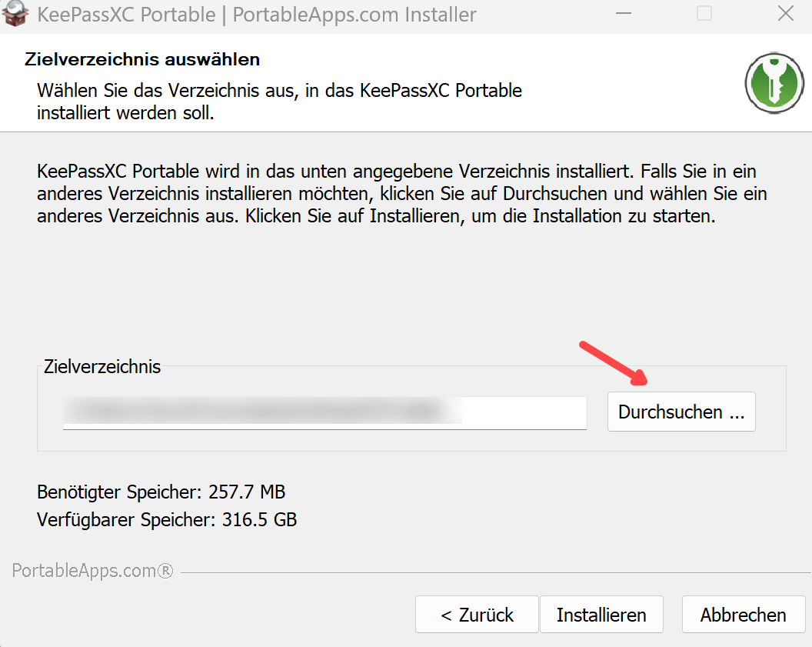Screen dimensions: 812x647
Task: Click the 'Verfügbarer Speicher: 316.5 GB' text
Action: pos(166,520)
